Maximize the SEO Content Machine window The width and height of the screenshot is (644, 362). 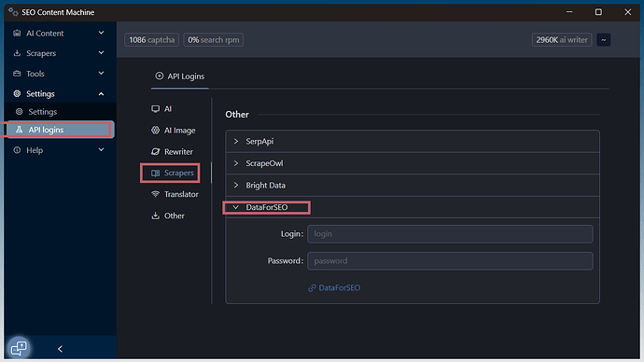point(598,12)
